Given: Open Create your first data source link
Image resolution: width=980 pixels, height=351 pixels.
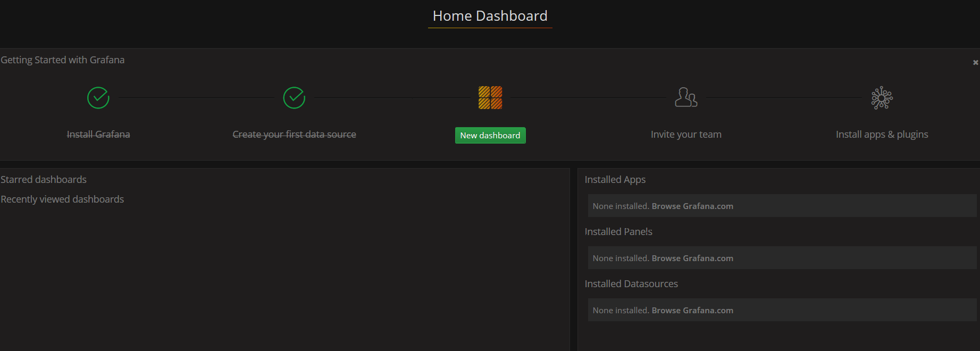Looking at the screenshot, I should [294, 135].
